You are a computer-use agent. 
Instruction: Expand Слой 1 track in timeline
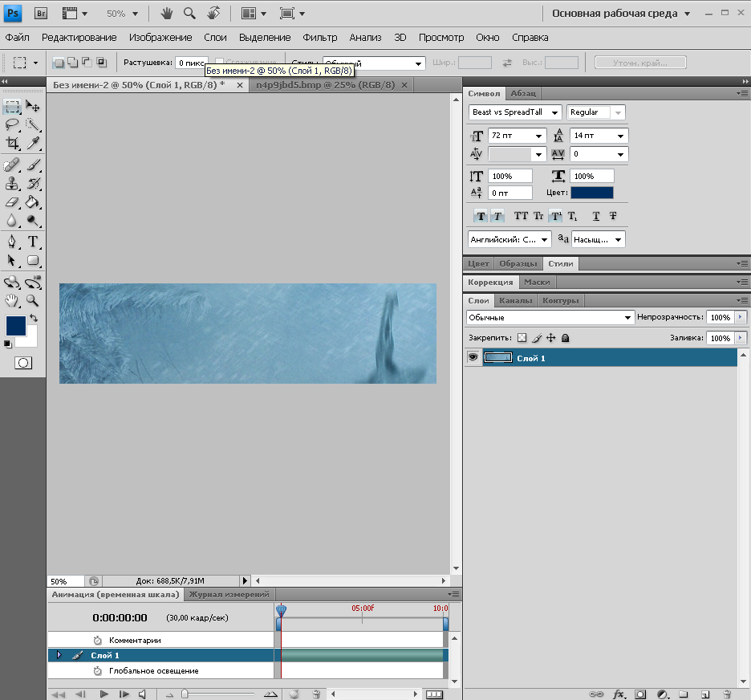(x=59, y=655)
